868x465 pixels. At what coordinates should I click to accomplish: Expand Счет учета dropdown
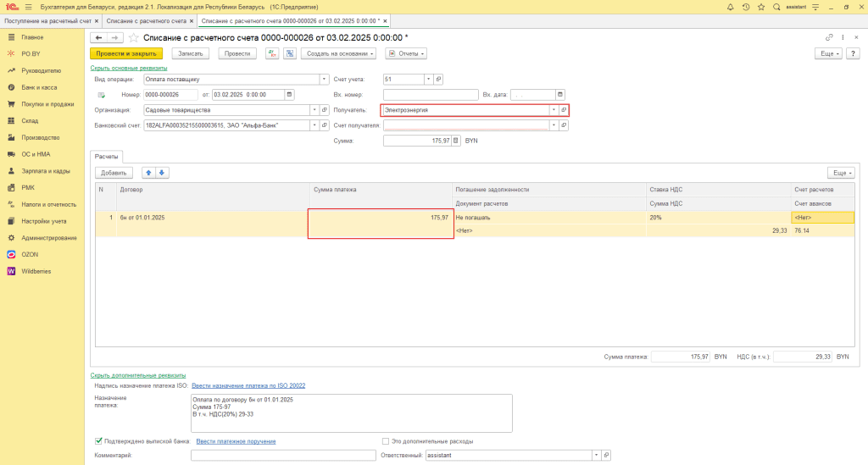click(428, 79)
